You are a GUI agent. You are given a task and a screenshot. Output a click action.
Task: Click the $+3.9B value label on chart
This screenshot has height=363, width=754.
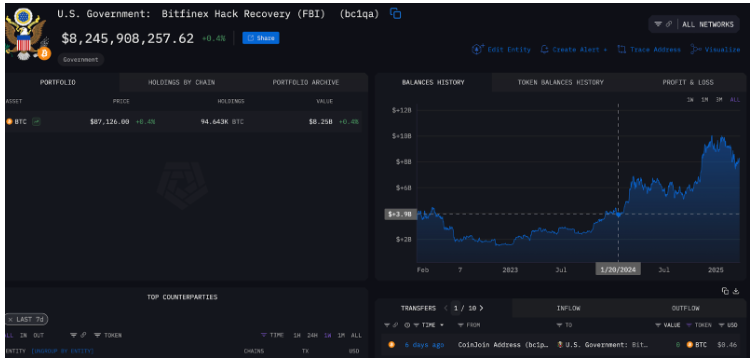coord(400,214)
